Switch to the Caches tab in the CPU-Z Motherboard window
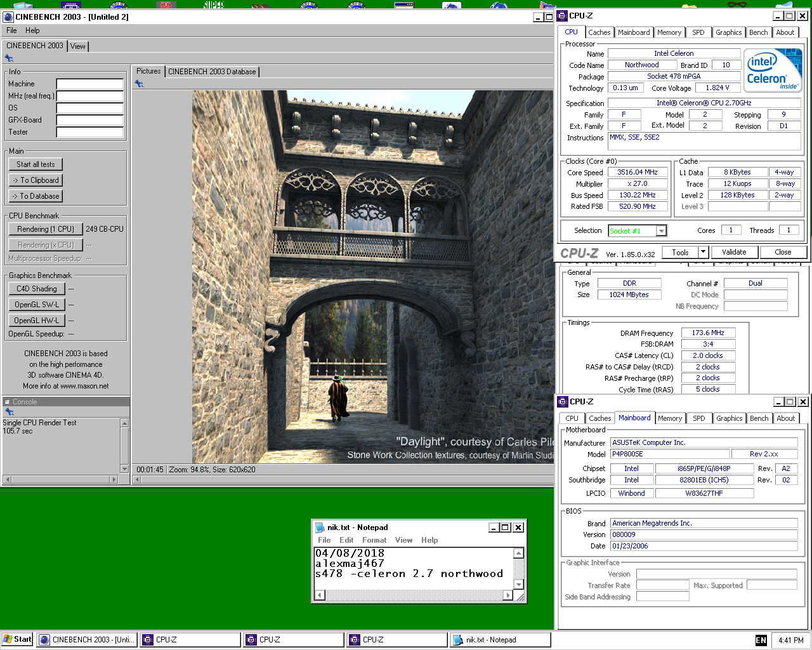 [x=599, y=418]
